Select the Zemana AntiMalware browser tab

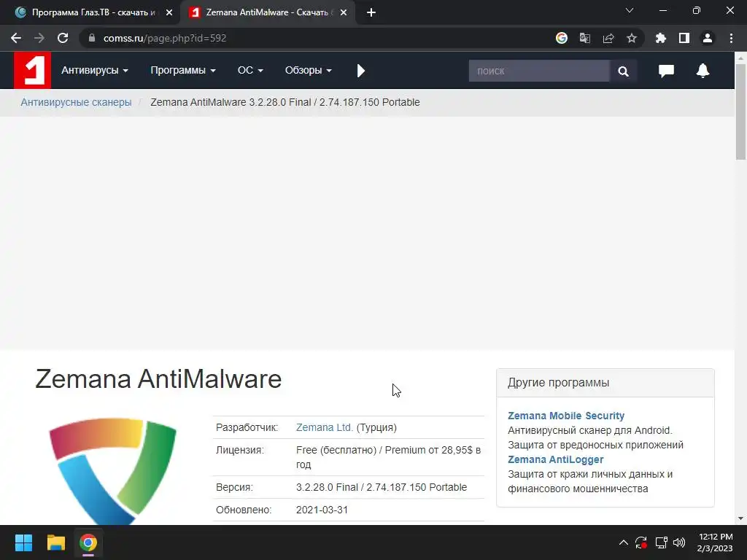[267, 12]
